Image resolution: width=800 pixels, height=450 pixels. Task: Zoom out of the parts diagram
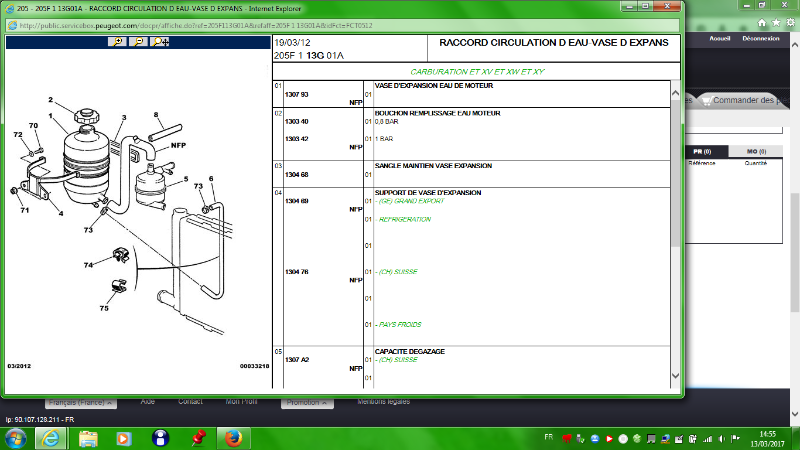point(138,42)
